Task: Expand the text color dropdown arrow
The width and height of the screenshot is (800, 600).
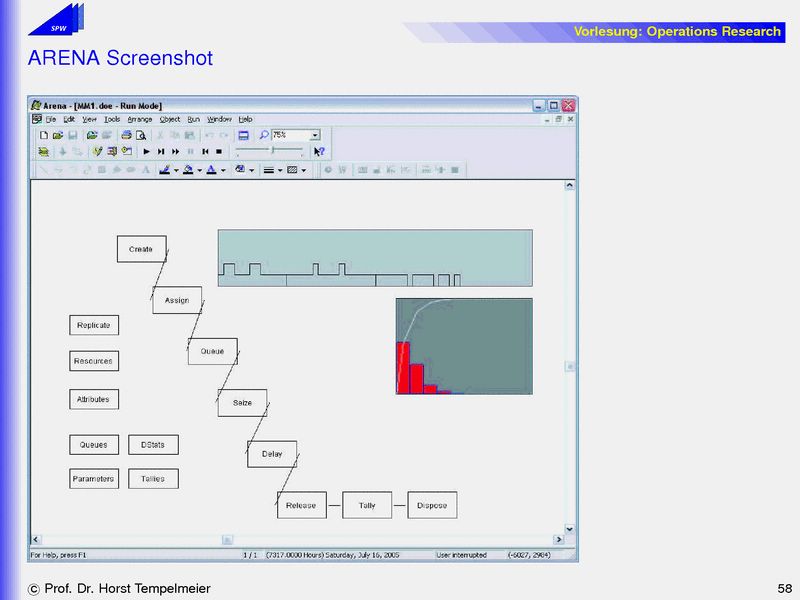Action: click(223, 170)
